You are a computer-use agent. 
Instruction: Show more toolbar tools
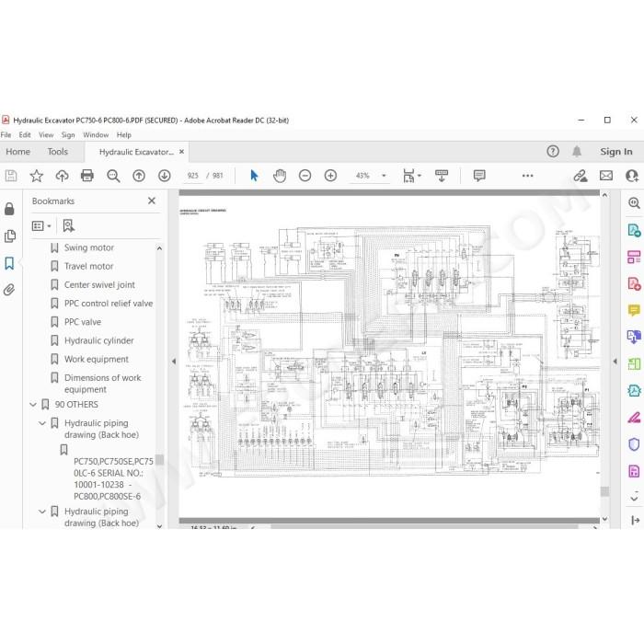pos(527,176)
